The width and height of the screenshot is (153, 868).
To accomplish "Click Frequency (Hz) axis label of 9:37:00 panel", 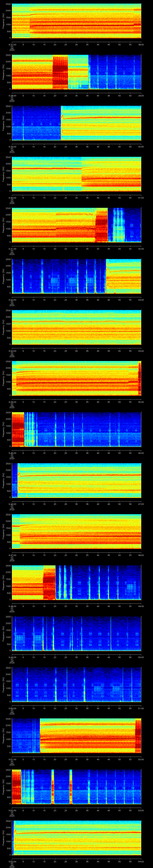I will [x=3, y=21].
